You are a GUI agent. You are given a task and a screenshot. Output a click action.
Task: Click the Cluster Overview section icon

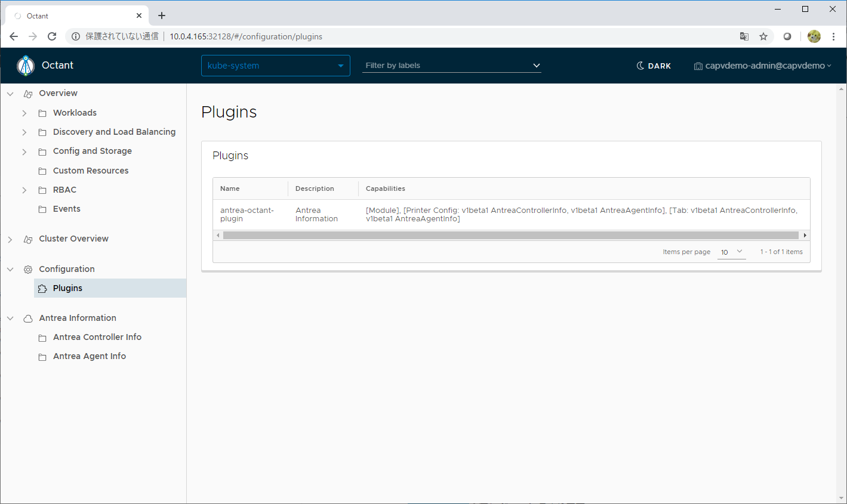click(x=28, y=239)
